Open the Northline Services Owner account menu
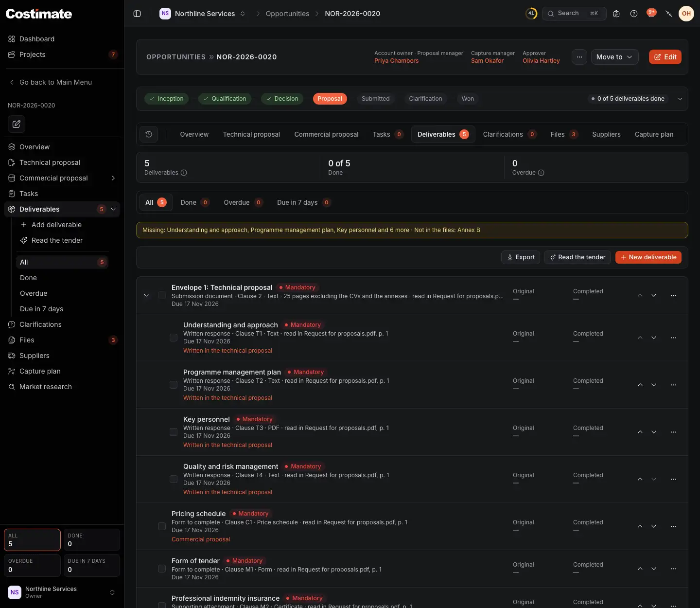700x608 pixels. coord(62,592)
